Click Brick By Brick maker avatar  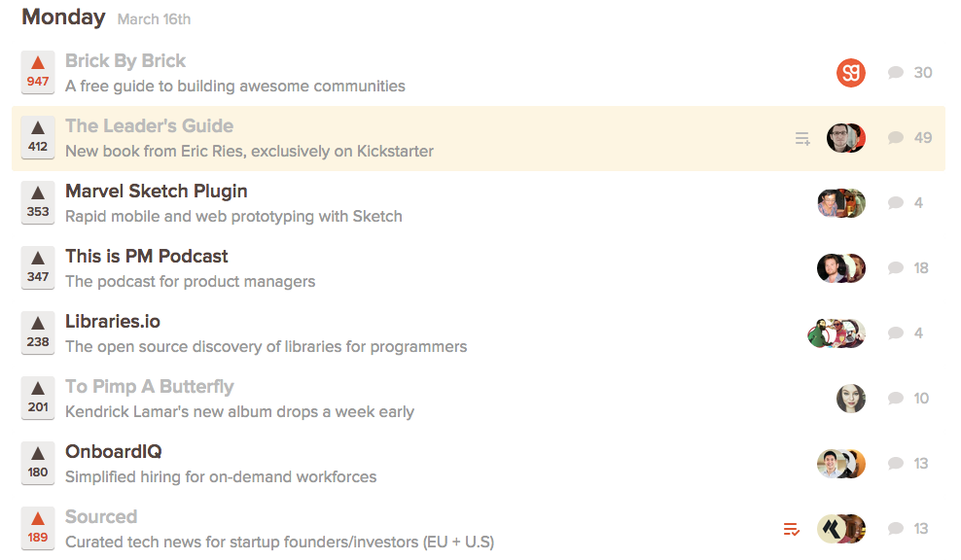[x=851, y=73]
